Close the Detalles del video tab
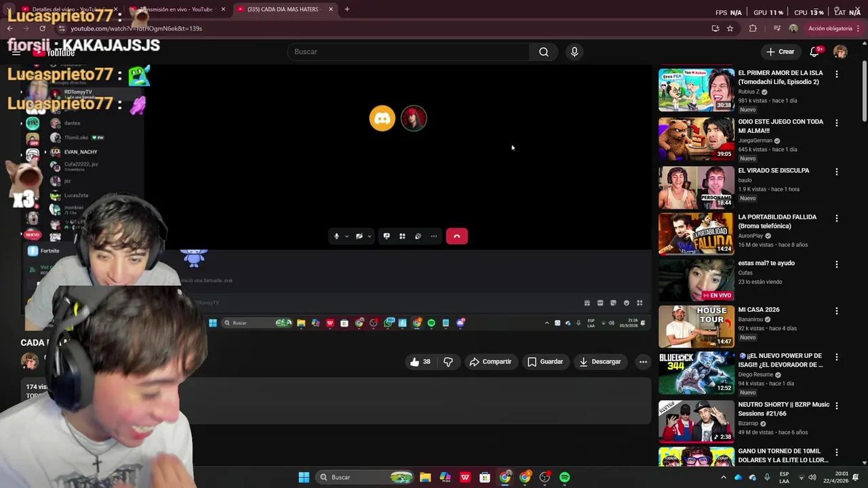The image size is (868, 488). [116, 9]
